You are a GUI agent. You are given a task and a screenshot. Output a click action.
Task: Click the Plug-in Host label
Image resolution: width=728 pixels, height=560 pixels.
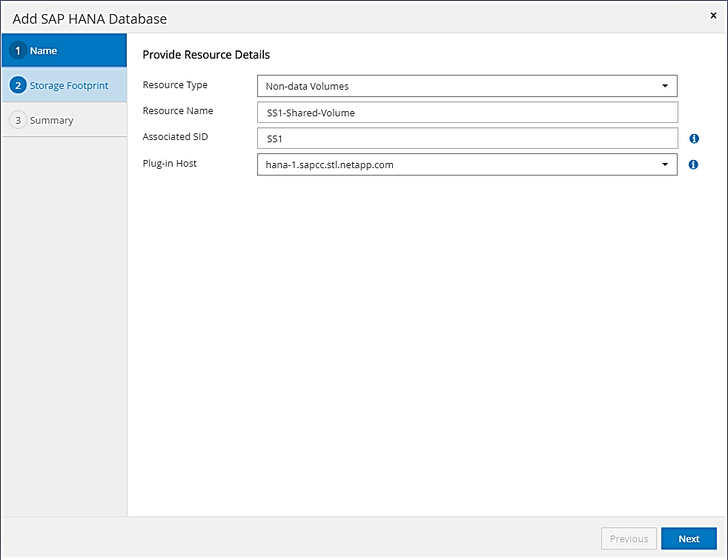(170, 163)
